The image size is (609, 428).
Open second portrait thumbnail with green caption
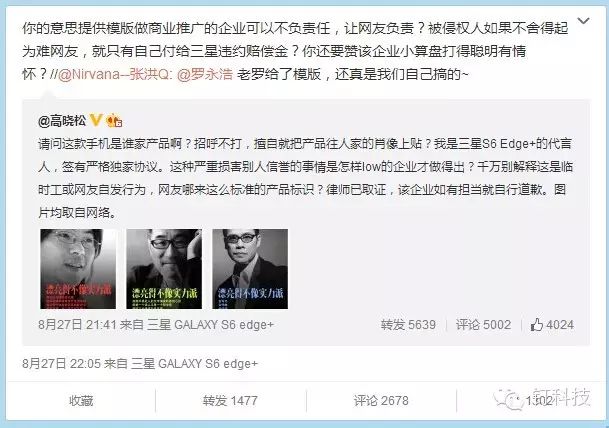click(x=164, y=269)
